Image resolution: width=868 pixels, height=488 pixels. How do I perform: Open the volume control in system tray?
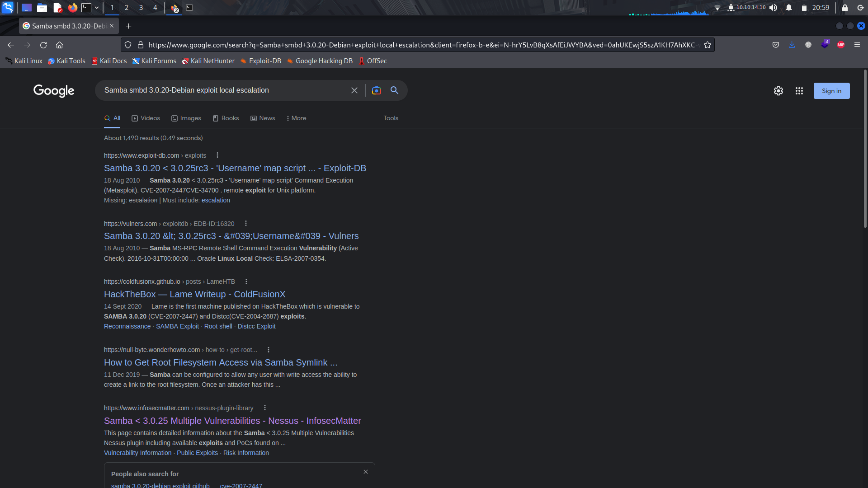pos(774,8)
